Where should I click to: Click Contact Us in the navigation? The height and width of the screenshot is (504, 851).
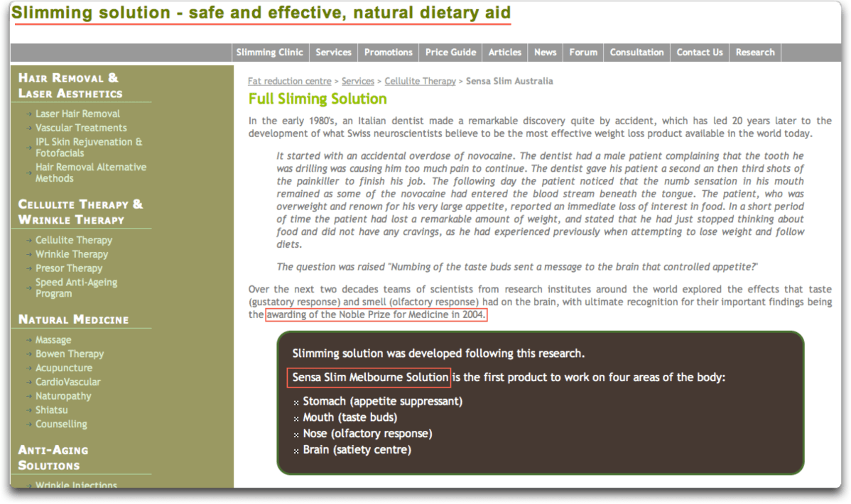coord(700,53)
